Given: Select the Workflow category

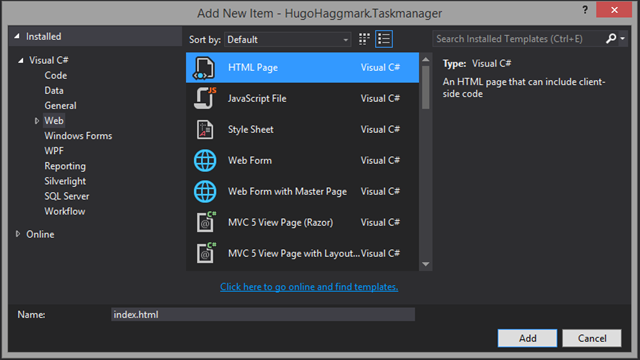Looking at the screenshot, I should (x=64, y=211).
